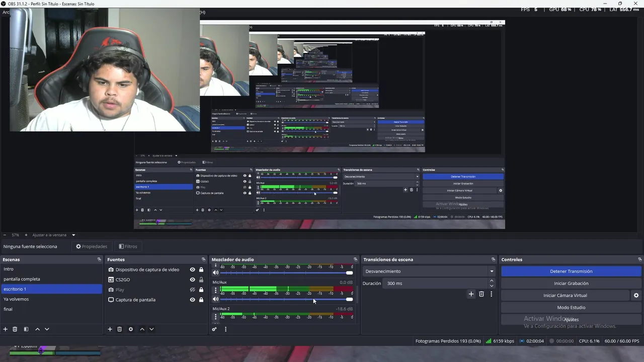The image size is (644, 362).
Task: Open source properties gear in Fuentes toolbar
Action: tap(131, 329)
